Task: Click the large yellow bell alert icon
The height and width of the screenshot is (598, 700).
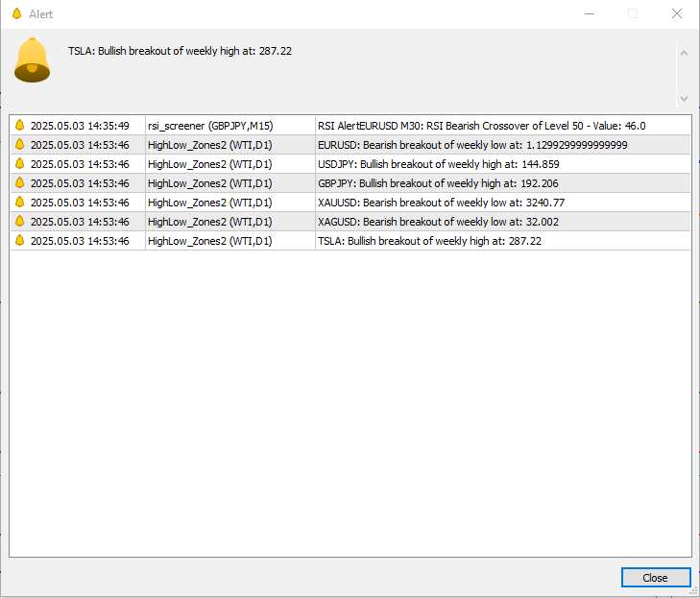Action: pyautogui.click(x=32, y=60)
